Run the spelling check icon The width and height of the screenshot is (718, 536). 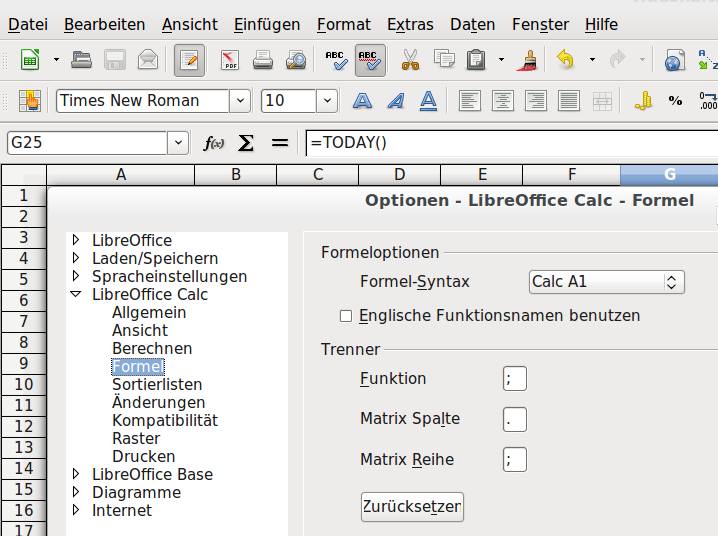click(337, 60)
